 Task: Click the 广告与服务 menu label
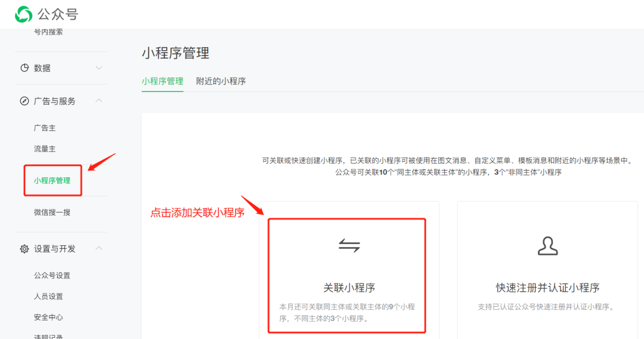coord(55,101)
